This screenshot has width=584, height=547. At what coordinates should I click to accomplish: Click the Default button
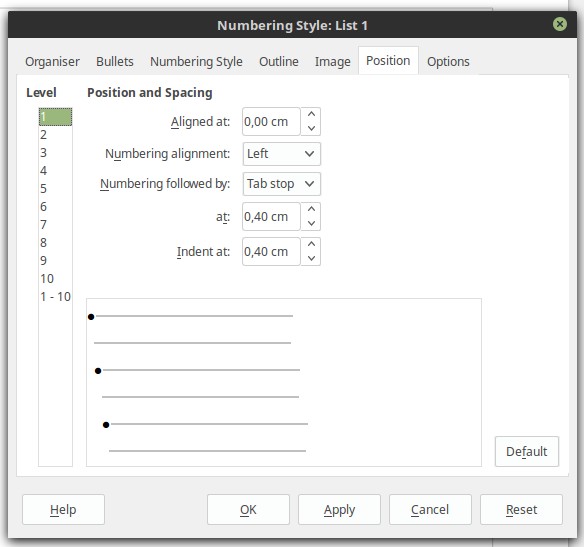(x=527, y=451)
